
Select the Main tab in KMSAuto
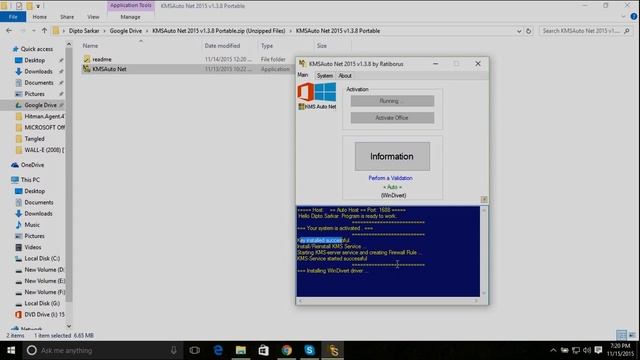point(302,75)
